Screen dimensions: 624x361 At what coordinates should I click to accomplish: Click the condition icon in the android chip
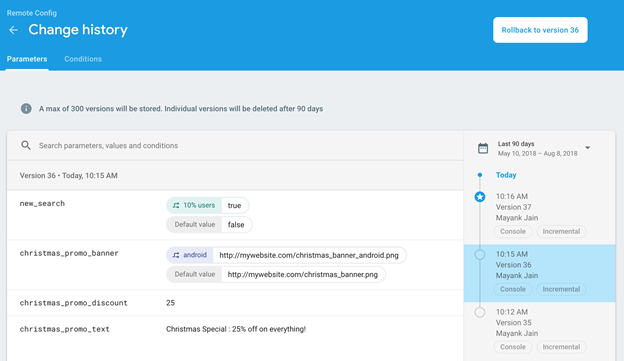(x=176, y=255)
